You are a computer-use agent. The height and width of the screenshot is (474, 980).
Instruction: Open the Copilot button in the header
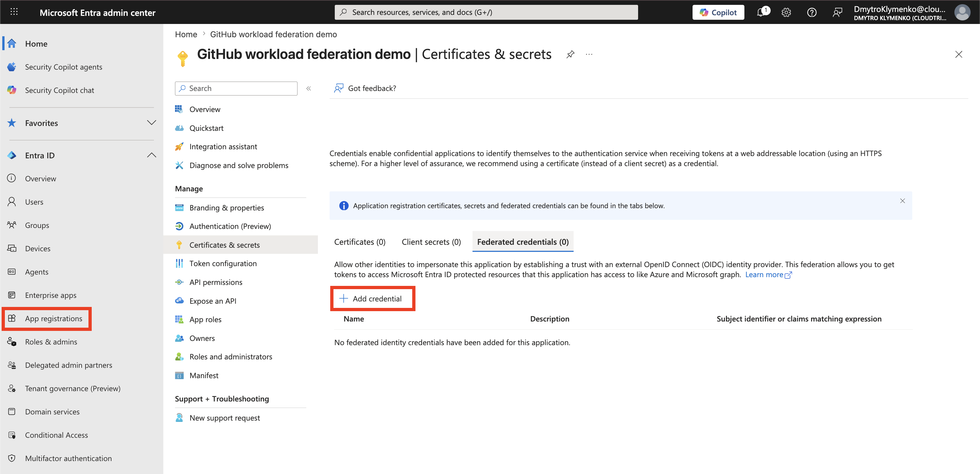(x=718, y=13)
